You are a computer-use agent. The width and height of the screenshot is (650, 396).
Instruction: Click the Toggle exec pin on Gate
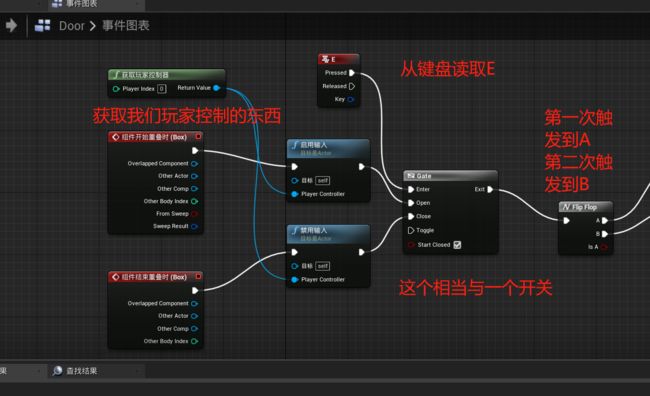pos(411,230)
